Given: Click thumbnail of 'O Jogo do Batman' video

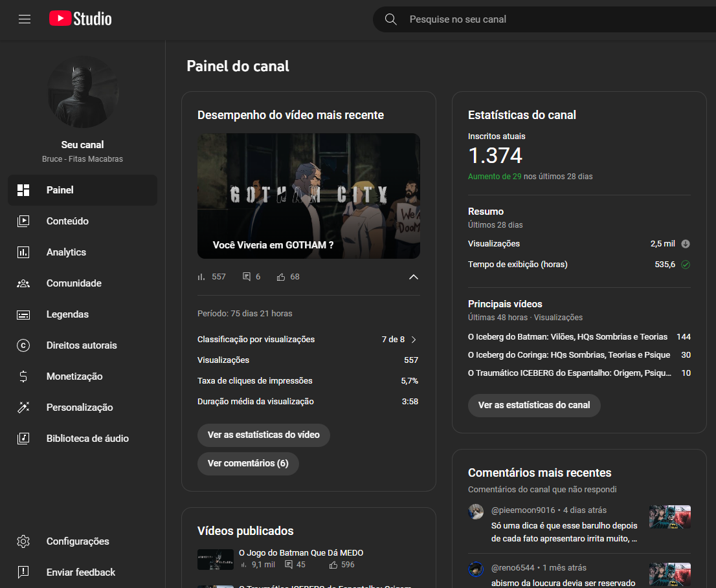Looking at the screenshot, I should (216, 560).
